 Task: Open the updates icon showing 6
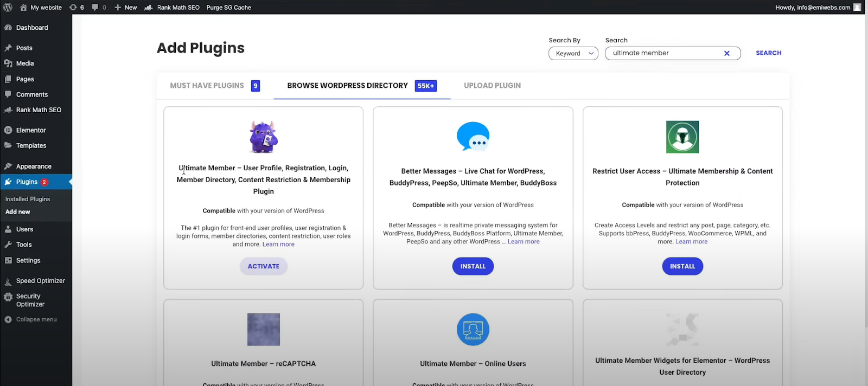76,7
